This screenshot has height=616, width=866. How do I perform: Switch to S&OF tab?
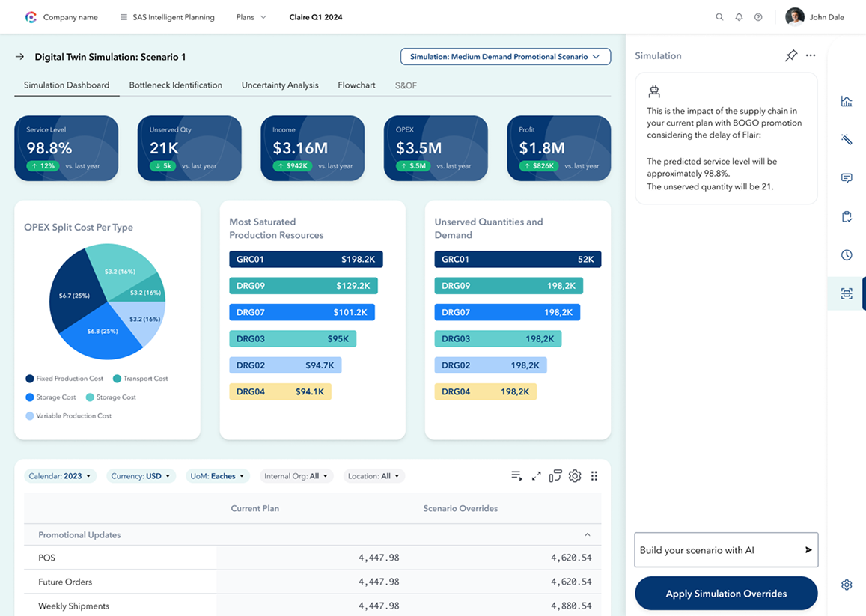[x=406, y=85]
